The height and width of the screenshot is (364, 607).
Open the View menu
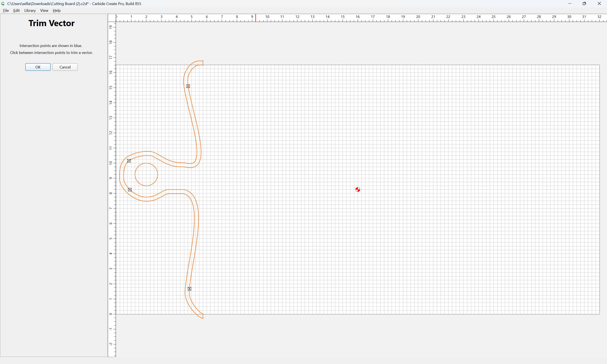(44, 11)
